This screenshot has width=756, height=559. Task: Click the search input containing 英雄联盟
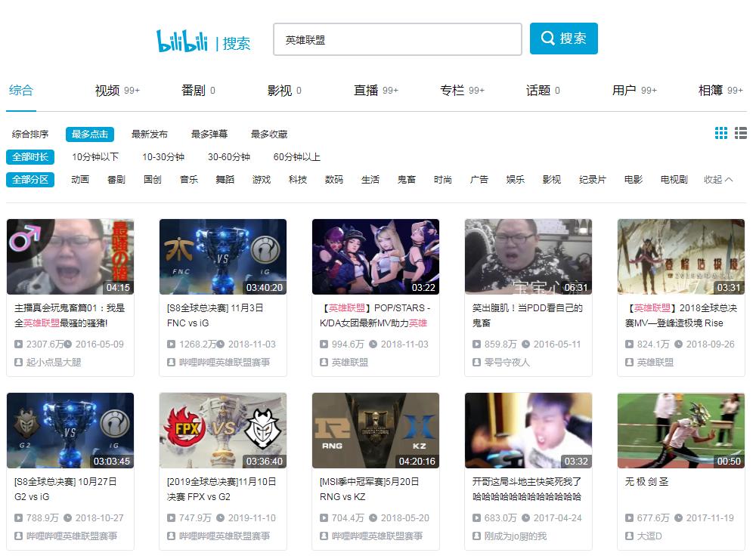tap(397, 39)
